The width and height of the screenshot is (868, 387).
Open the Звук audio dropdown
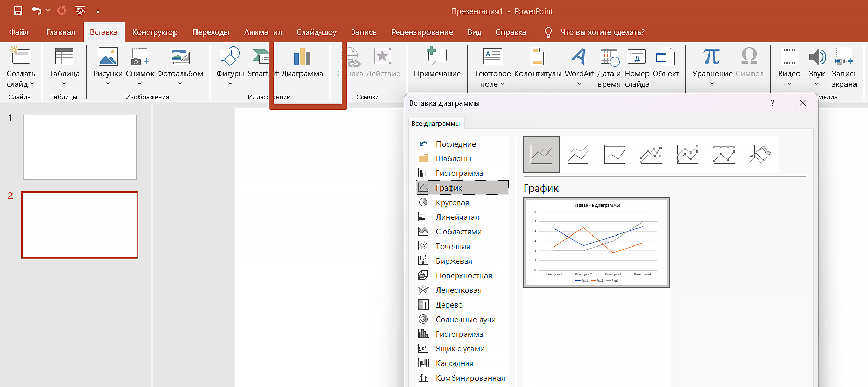[817, 67]
